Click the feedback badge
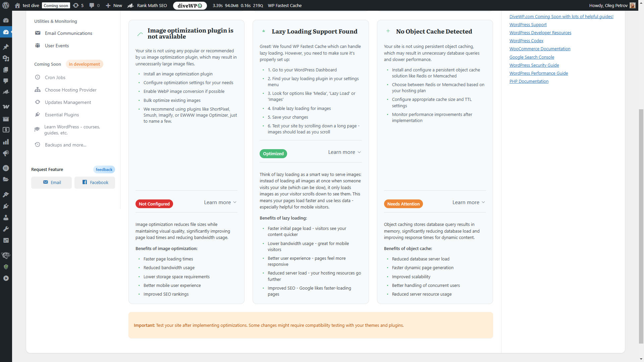Viewport: 644px width, 362px height. pyautogui.click(x=104, y=170)
